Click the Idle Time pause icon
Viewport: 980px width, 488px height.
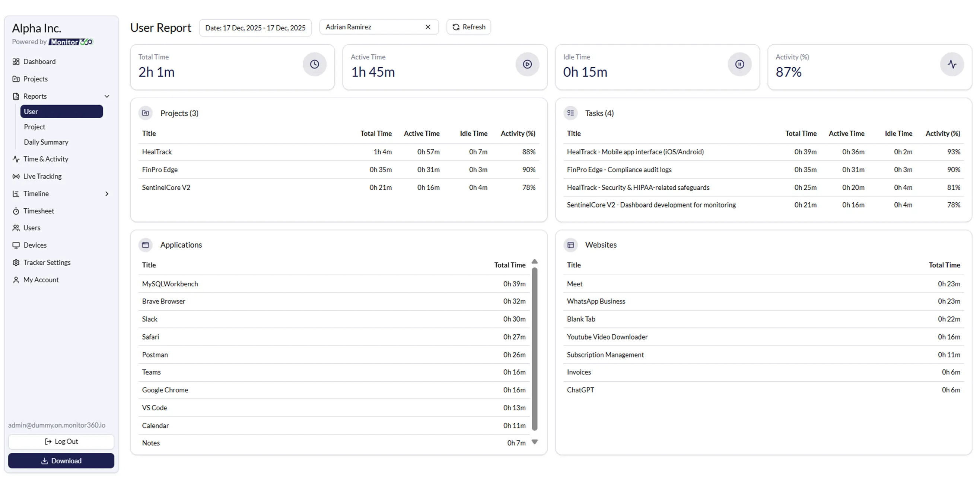point(739,64)
